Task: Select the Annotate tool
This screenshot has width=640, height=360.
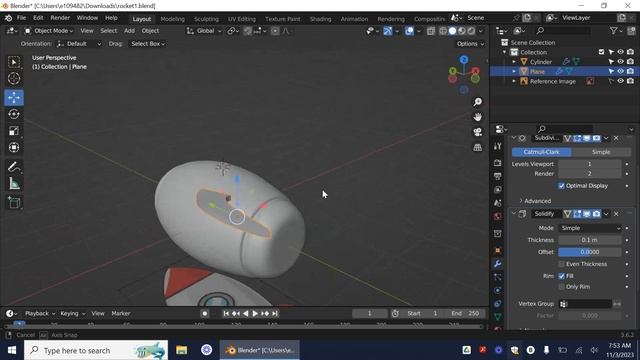Action: [14, 167]
